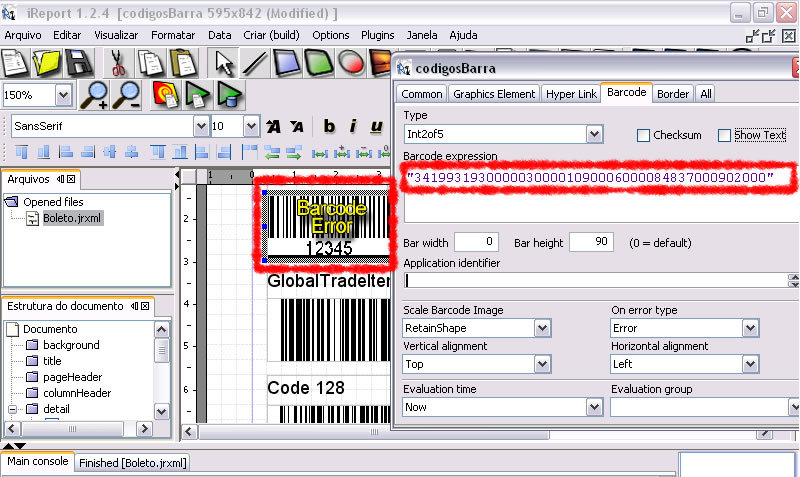Switch to the Hyper Link tab
Screen dimensions: 800x477
tap(571, 94)
